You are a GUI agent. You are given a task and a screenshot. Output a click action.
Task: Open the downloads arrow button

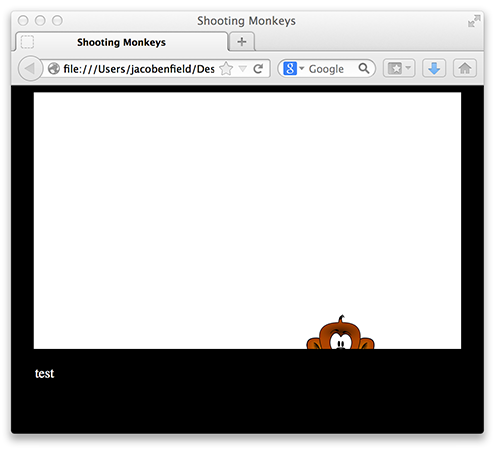click(434, 69)
